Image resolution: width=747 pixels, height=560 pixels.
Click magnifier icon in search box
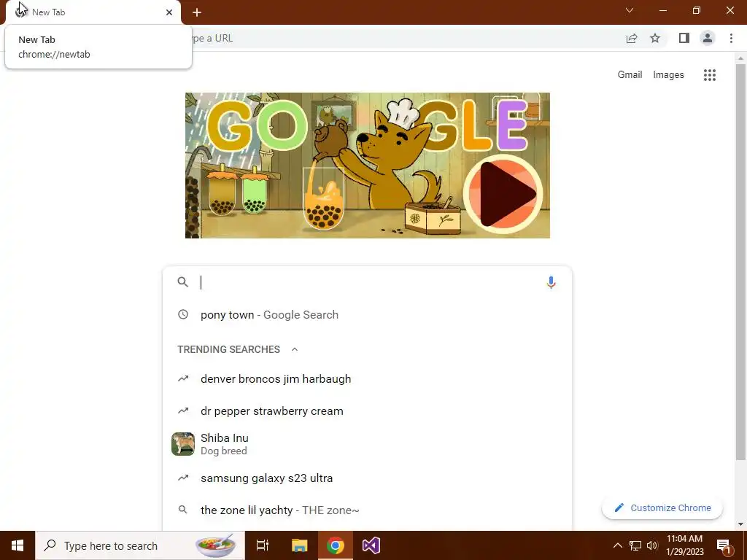click(183, 282)
